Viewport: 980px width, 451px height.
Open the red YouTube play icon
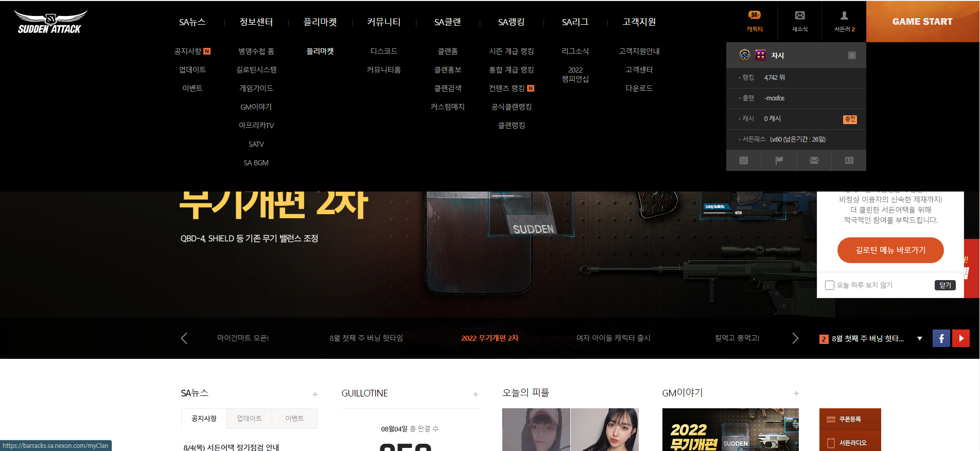(x=960, y=338)
